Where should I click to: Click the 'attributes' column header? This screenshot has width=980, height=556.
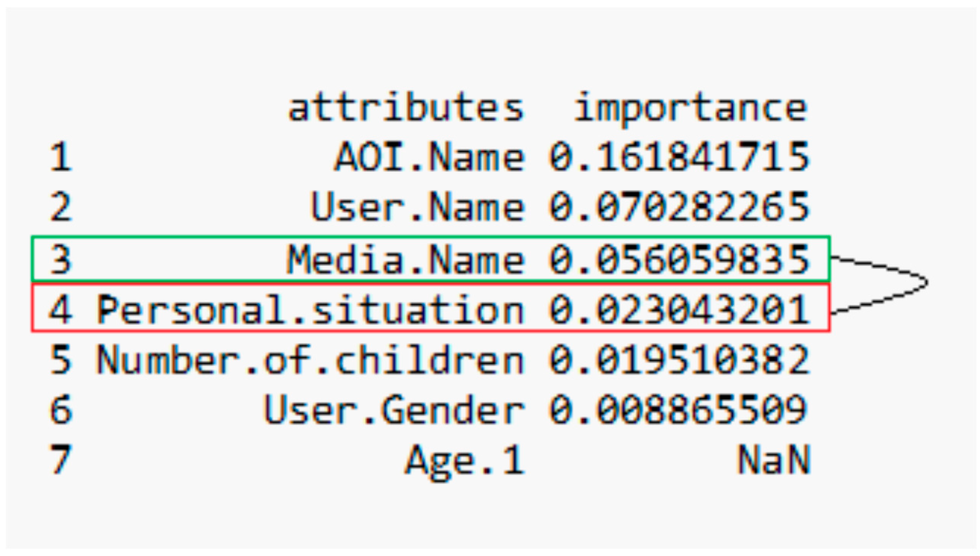point(405,109)
